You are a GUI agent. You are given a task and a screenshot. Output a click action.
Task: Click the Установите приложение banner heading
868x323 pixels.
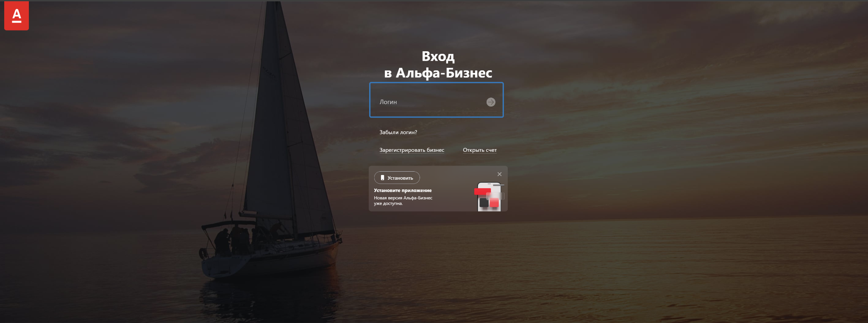(x=403, y=190)
